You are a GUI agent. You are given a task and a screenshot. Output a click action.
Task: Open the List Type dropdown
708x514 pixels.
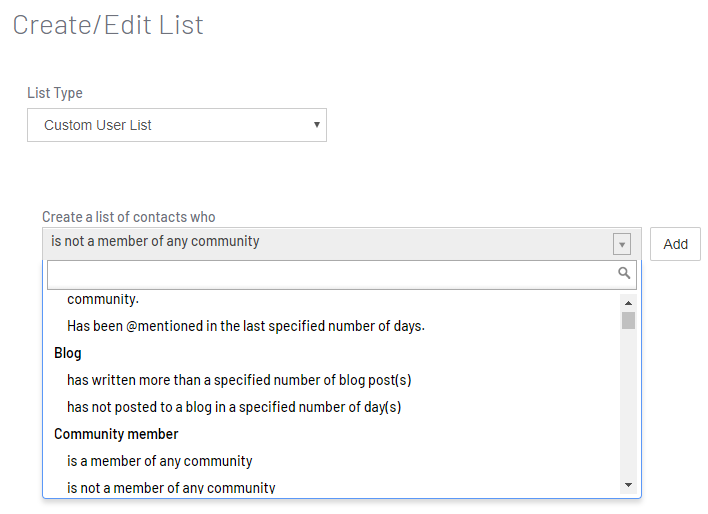(x=177, y=125)
